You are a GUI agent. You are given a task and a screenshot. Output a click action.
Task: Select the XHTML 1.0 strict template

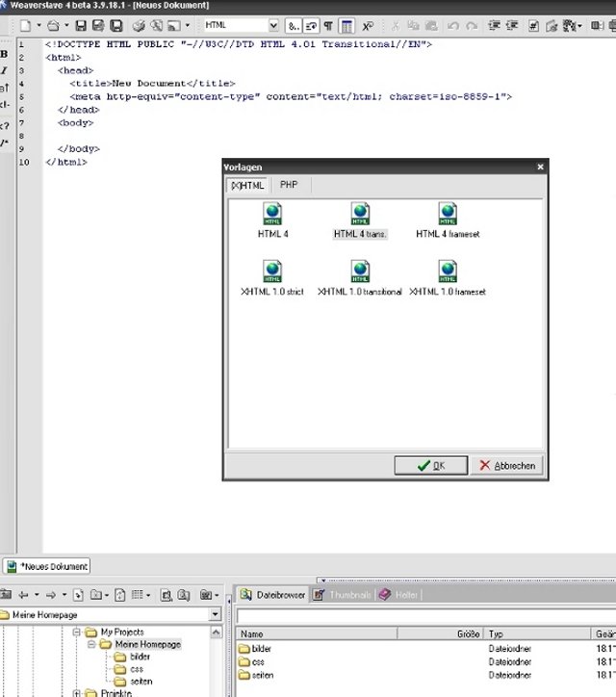(272, 278)
